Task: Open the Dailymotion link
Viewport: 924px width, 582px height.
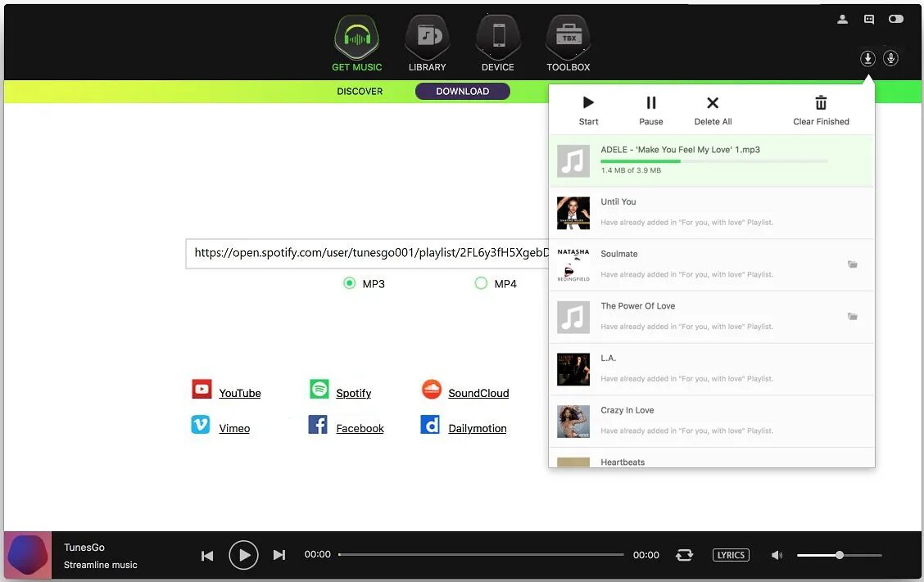Action: [478, 428]
